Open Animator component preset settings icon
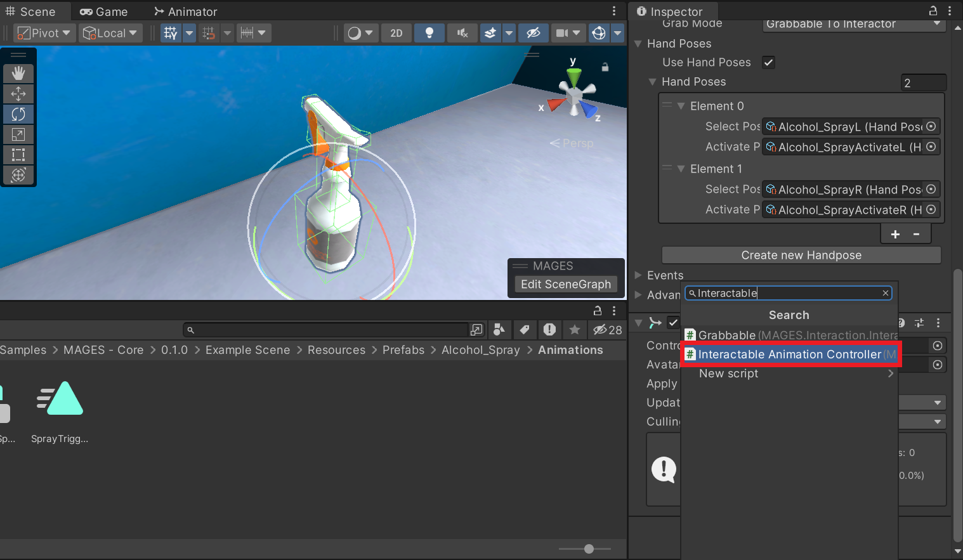This screenshot has height=560, width=963. pyautogui.click(x=919, y=323)
